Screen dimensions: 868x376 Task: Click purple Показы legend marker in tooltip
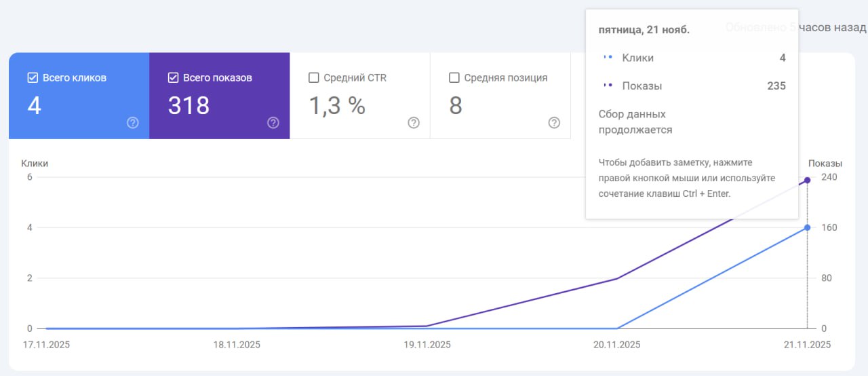coord(608,86)
